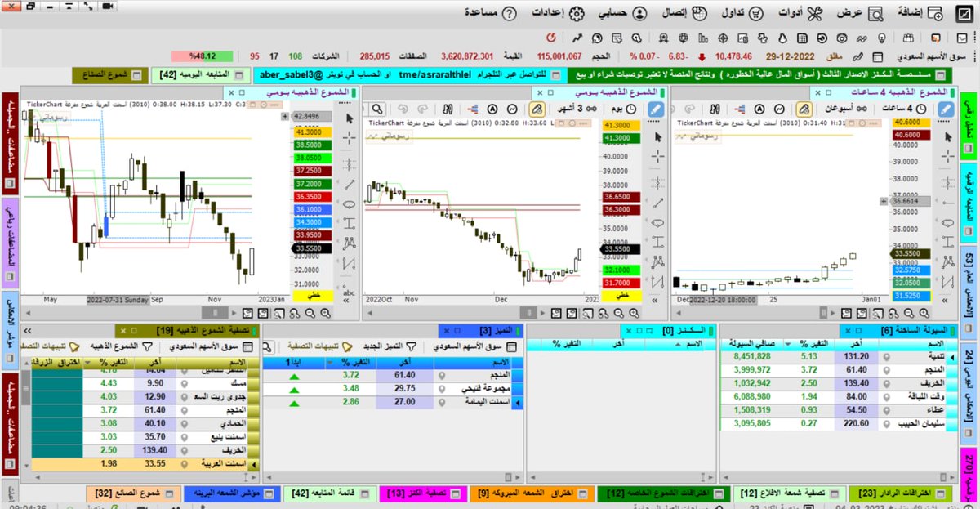The height and width of the screenshot is (509, 980).
Task: Click undo arrow in middle chart toolbar
Action: pyautogui.click(x=401, y=108)
